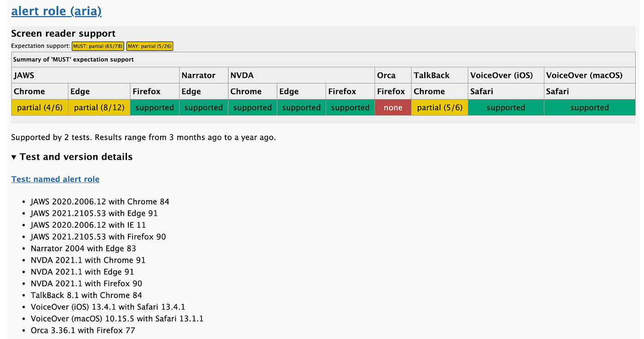The height and width of the screenshot is (339, 644).
Task: Select the 'supported' cell under Narrator Edge
Action: click(x=203, y=107)
